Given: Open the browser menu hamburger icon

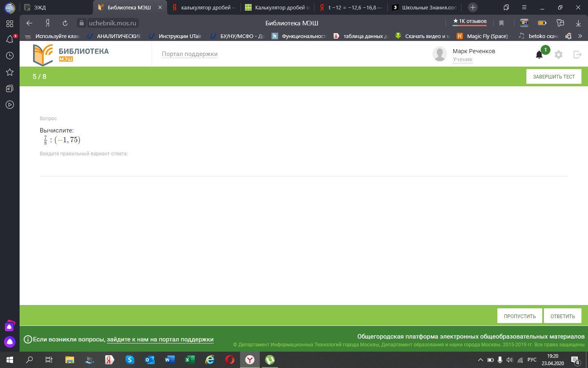Looking at the screenshot, I should pos(524,7).
